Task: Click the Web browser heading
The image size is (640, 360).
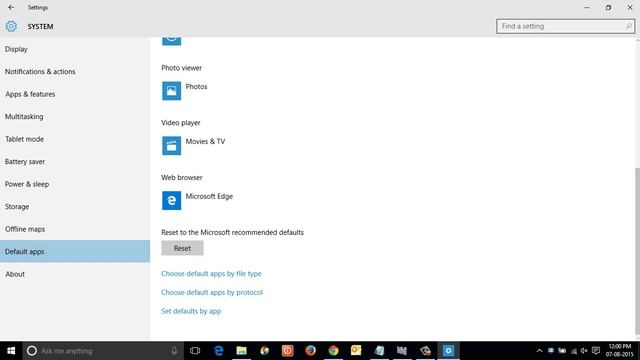Action: pyautogui.click(x=182, y=178)
